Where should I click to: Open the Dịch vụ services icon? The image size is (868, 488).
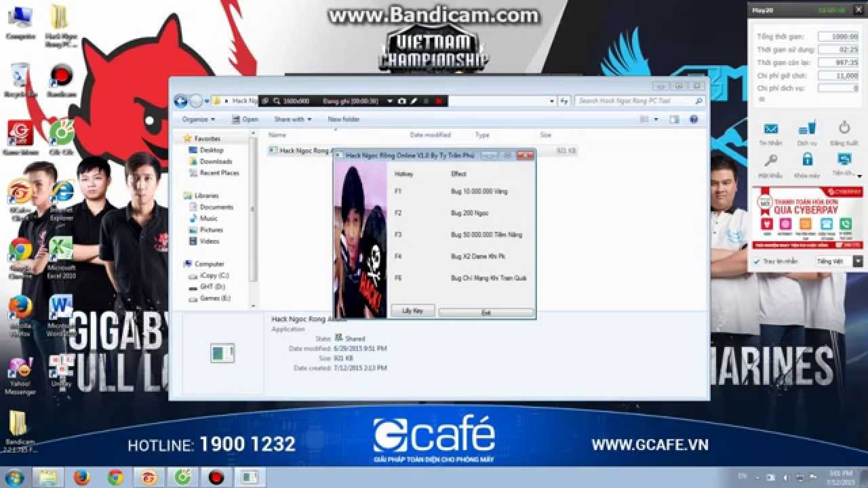click(807, 129)
